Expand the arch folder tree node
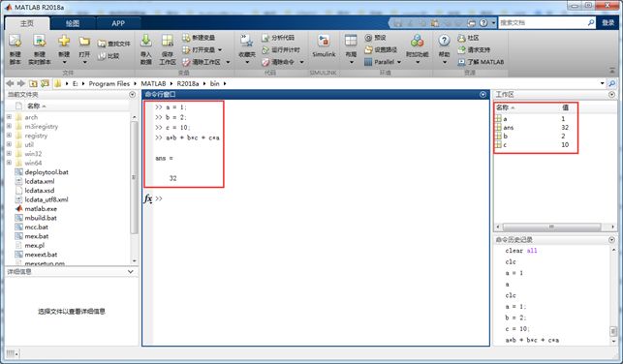Screen dimensions: 623x364 point(9,117)
